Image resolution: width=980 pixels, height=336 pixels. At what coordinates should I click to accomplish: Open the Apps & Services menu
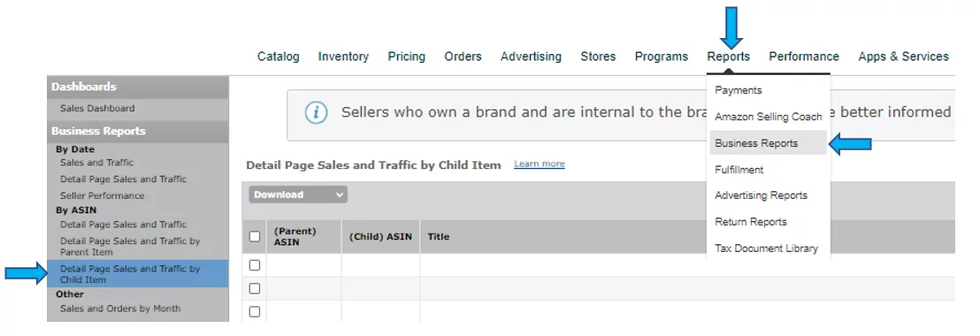903,57
